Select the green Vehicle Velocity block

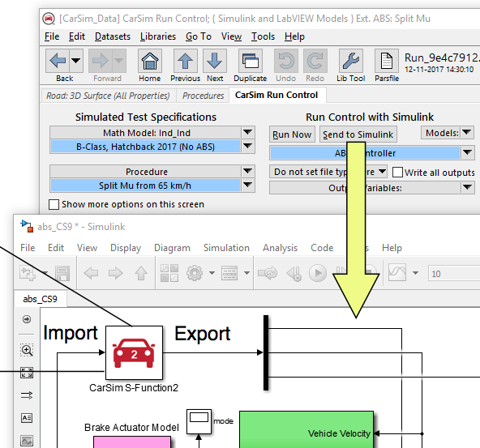tap(306, 429)
